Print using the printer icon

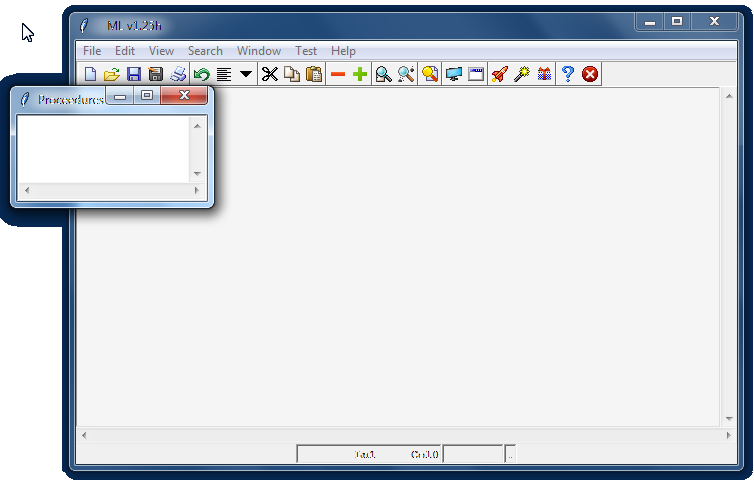pos(178,74)
